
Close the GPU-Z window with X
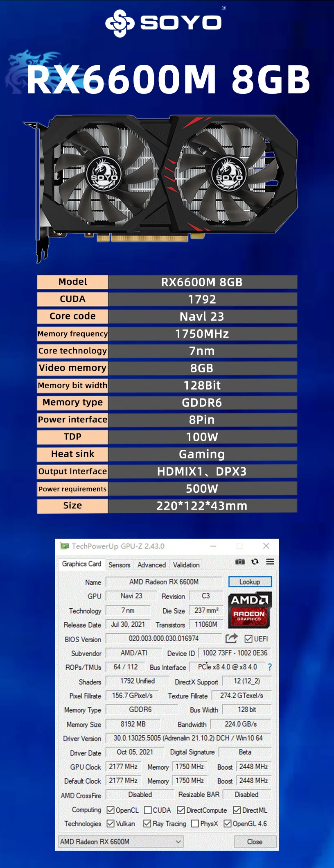266,546
